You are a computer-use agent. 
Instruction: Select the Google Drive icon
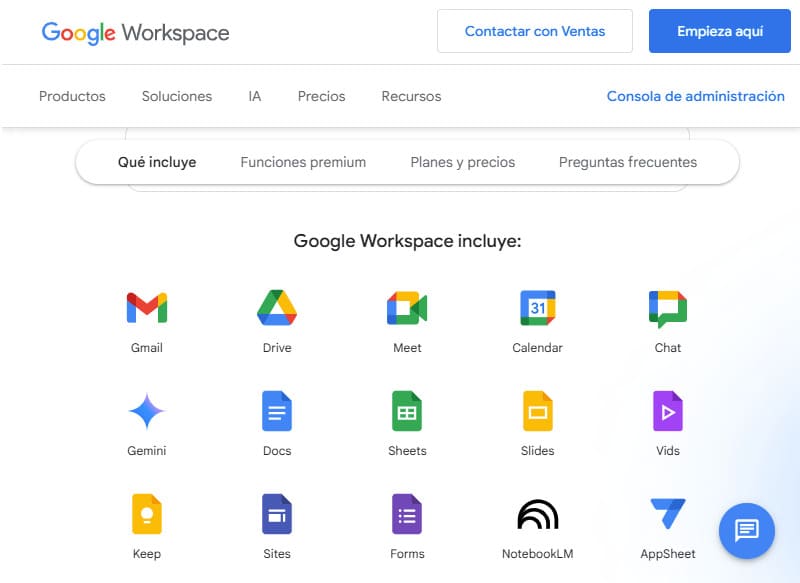click(276, 308)
